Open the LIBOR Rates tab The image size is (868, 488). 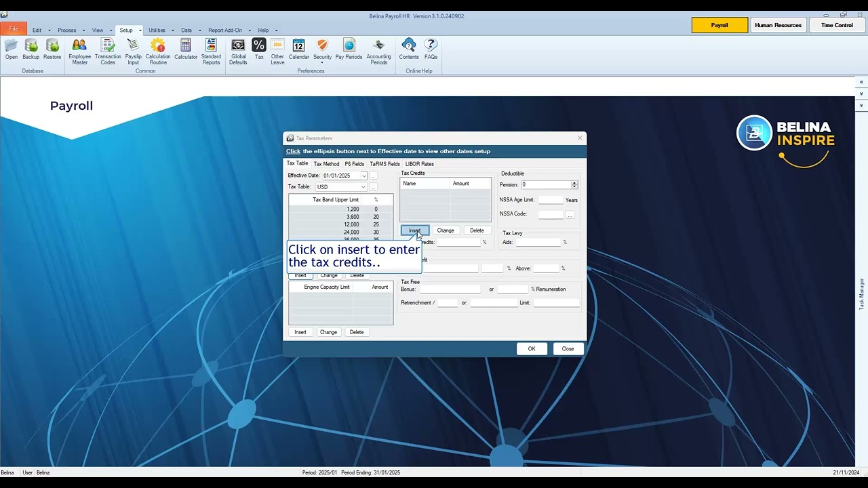tap(419, 164)
